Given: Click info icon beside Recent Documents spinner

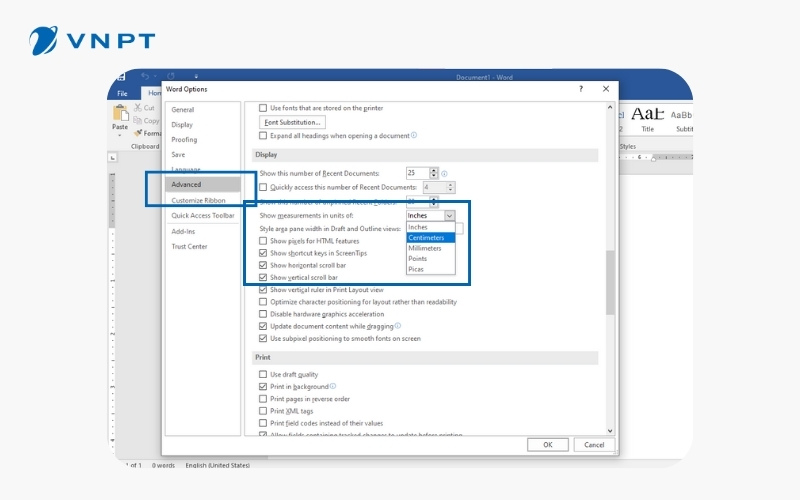Looking at the screenshot, I should (x=444, y=174).
